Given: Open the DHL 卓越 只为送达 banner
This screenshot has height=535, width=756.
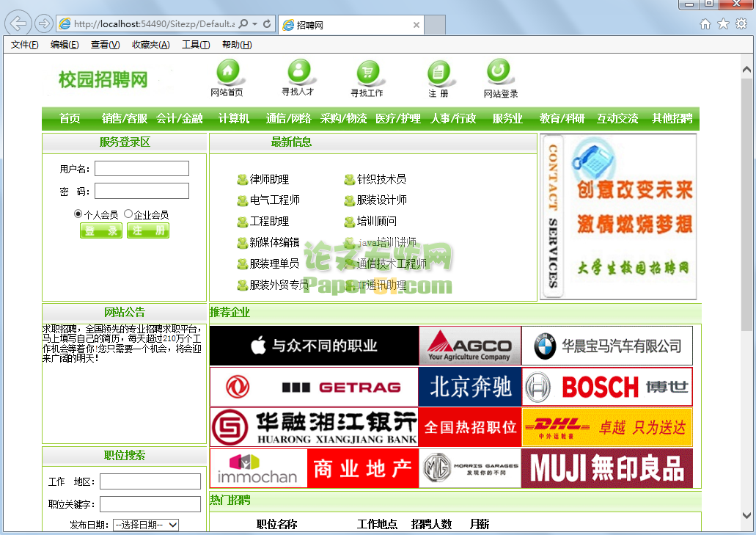Looking at the screenshot, I should click(607, 427).
